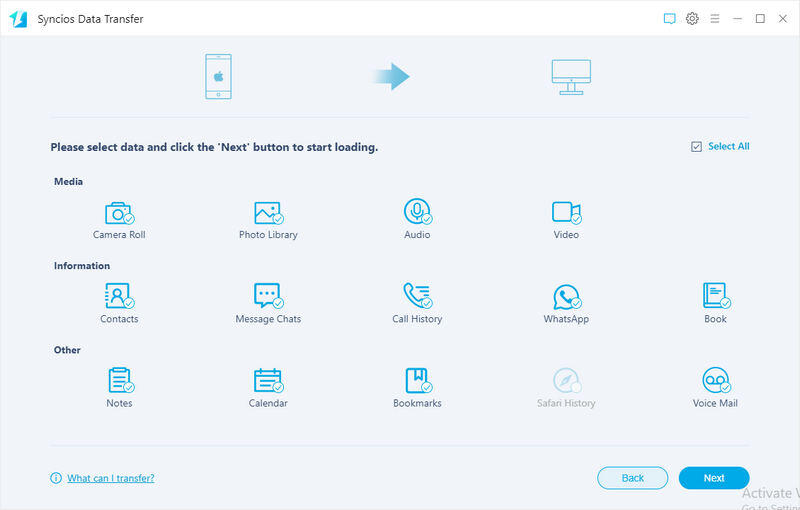This screenshot has height=510, width=800.
Task: Select the Video camera icon
Action: pyautogui.click(x=566, y=212)
